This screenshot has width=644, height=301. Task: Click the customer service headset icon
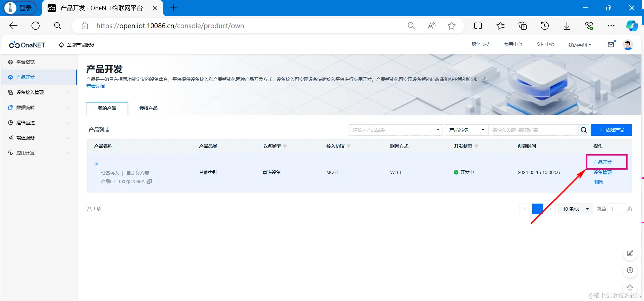point(630,288)
